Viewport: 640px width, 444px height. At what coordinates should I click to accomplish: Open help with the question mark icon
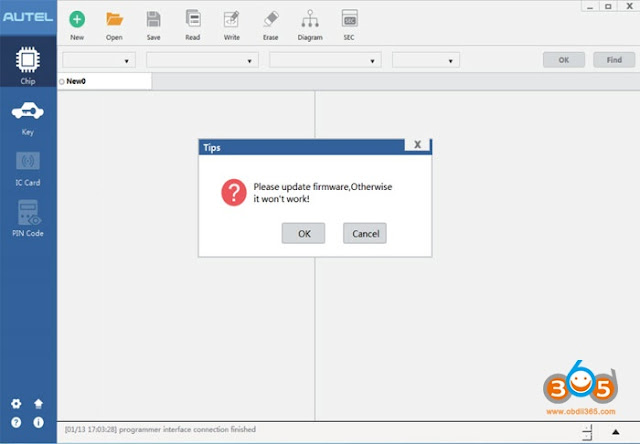[16, 422]
